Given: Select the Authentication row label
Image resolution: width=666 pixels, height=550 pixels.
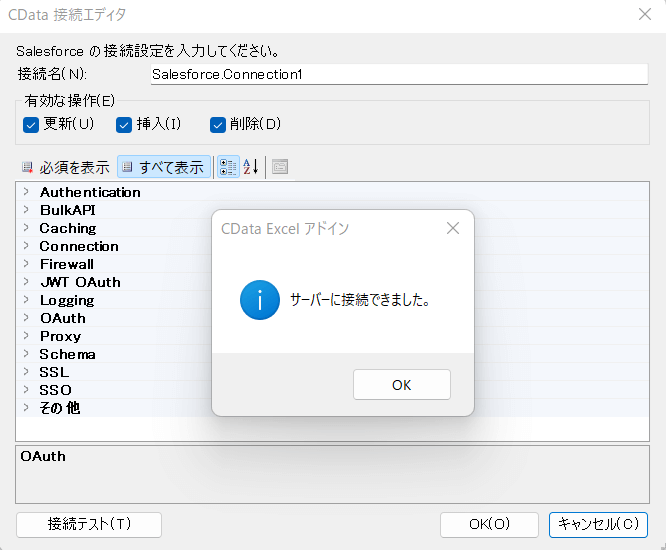Looking at the screenshot, I should click(90, 192).
